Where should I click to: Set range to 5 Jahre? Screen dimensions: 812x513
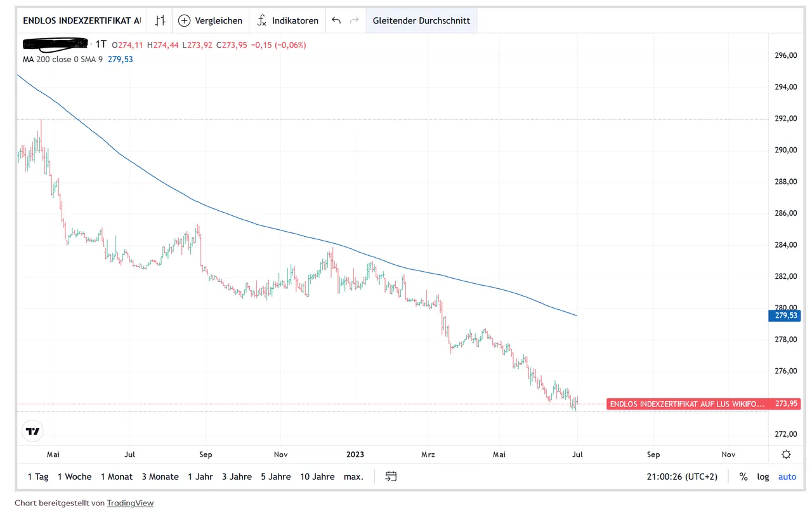(x=276, y=477)
